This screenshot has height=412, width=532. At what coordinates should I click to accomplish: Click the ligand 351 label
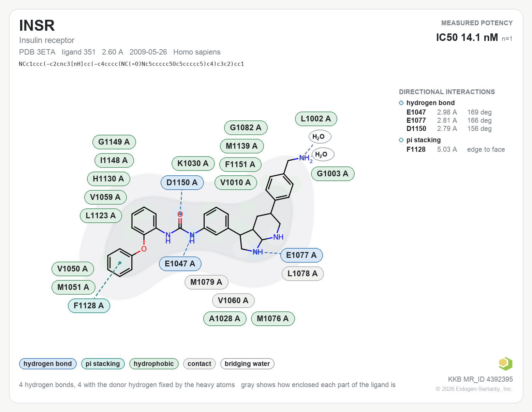(x=79, y=52)
